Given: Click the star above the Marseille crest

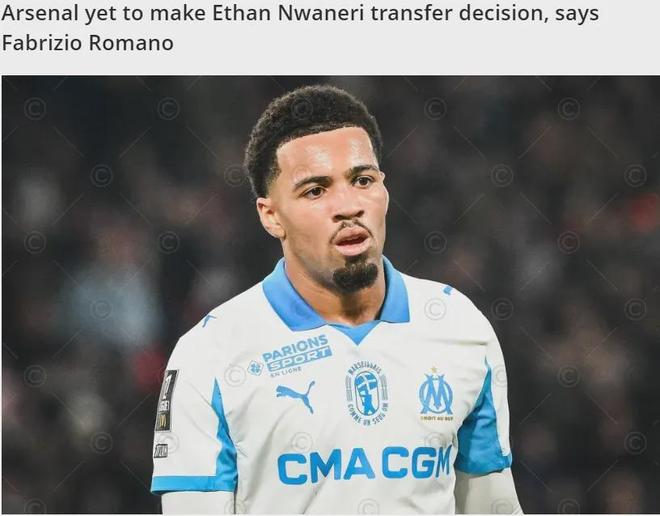Looking at the screenshot, I should [x=434, y=370].
